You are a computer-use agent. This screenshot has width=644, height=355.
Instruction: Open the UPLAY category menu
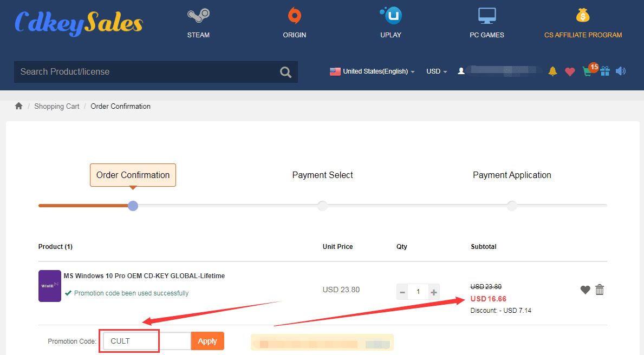(x=391, y=24)
